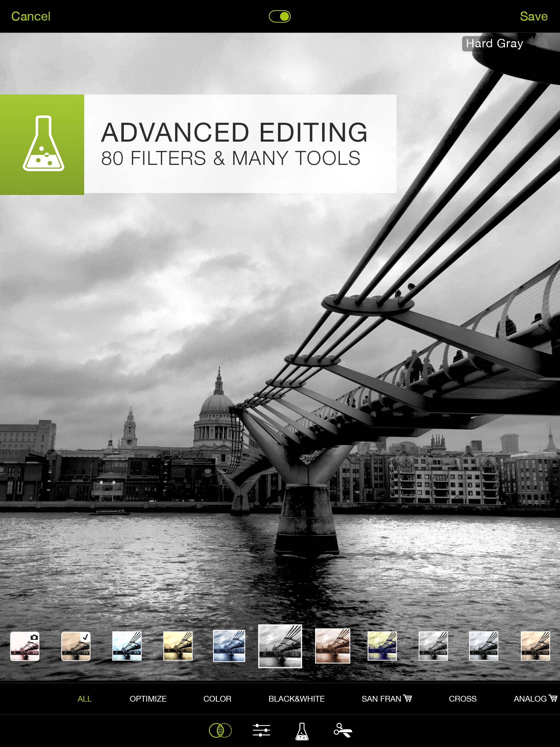Switch to the BLACK&WHITE filter category
This screenshot has width=560, height=747.
pyautogui.click(x=296, y=699)
